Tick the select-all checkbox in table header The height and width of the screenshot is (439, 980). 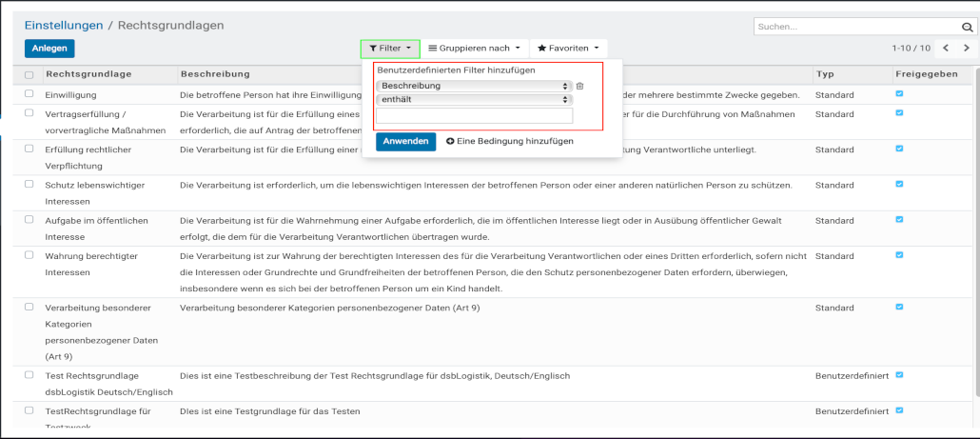[x=29, y=74]
